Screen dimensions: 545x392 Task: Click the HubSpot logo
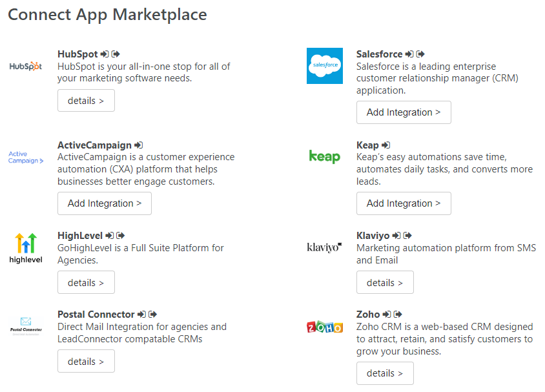[26, 66]
